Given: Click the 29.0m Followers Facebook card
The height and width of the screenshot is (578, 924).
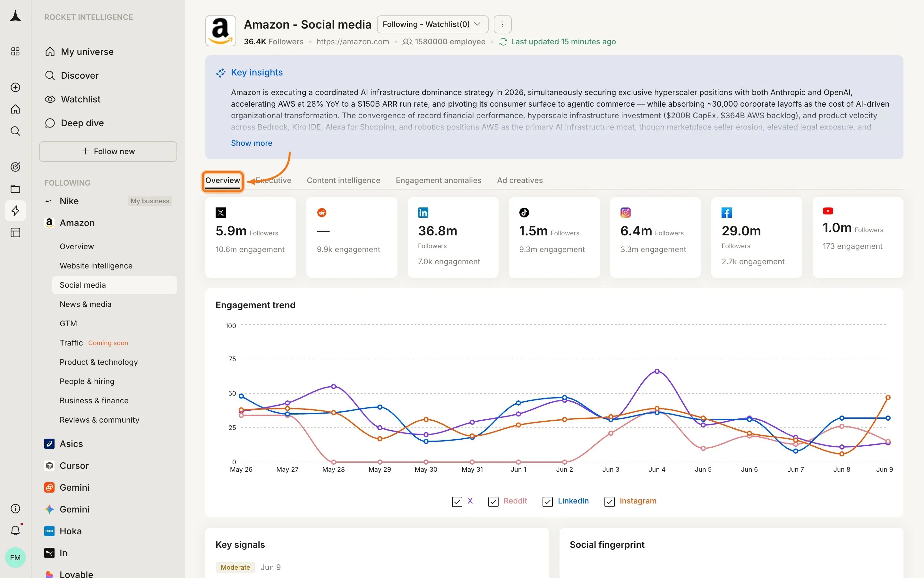Looking at the screenshot, I should [757, 237].
